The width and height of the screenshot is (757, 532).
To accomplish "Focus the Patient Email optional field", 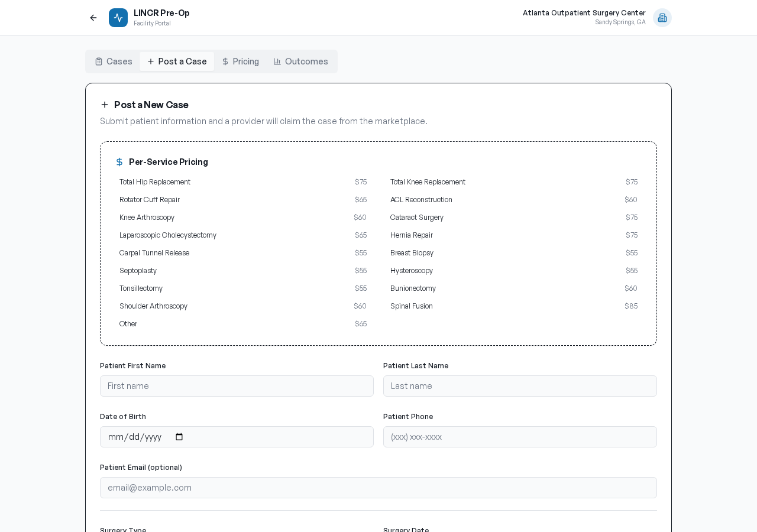I will click(378, 488).
